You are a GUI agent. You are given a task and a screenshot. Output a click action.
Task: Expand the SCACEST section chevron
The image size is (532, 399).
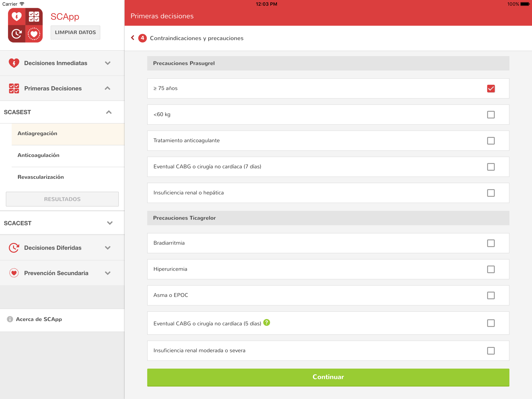[x=110, y=223]
